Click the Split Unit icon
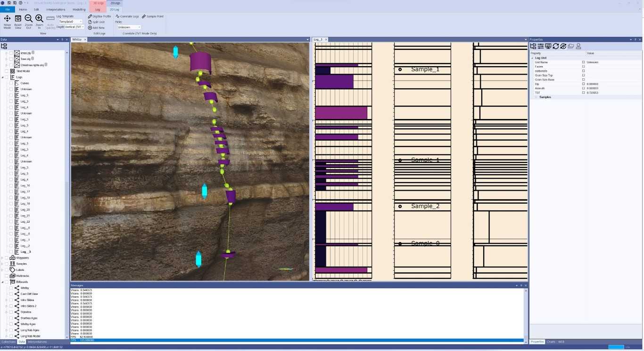Image resolution: width=644 pixels, height=351 pixels. click(x=97, y=21)
